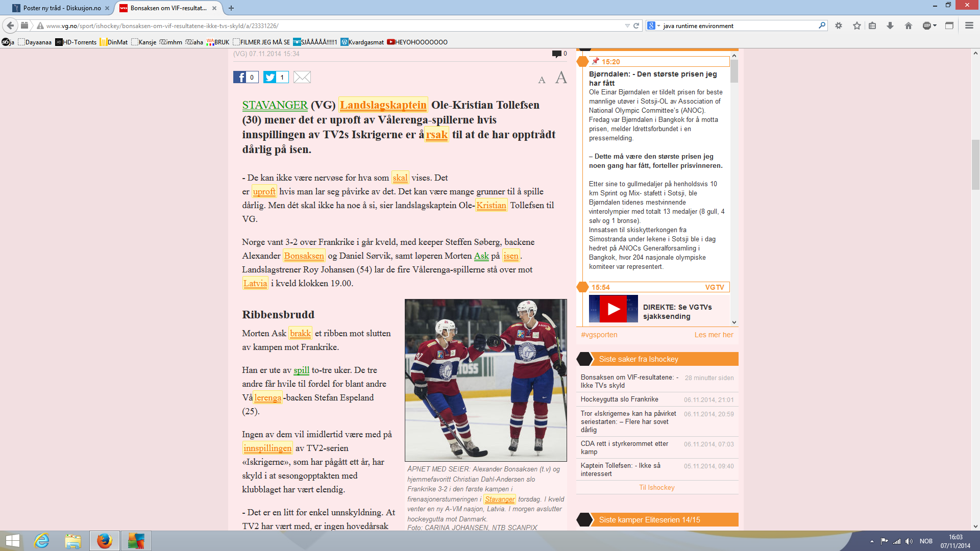Viewport: 980px width, 551px height.
Task: Click the VGTV label at 15:54
Action: [x=714, y=288]
